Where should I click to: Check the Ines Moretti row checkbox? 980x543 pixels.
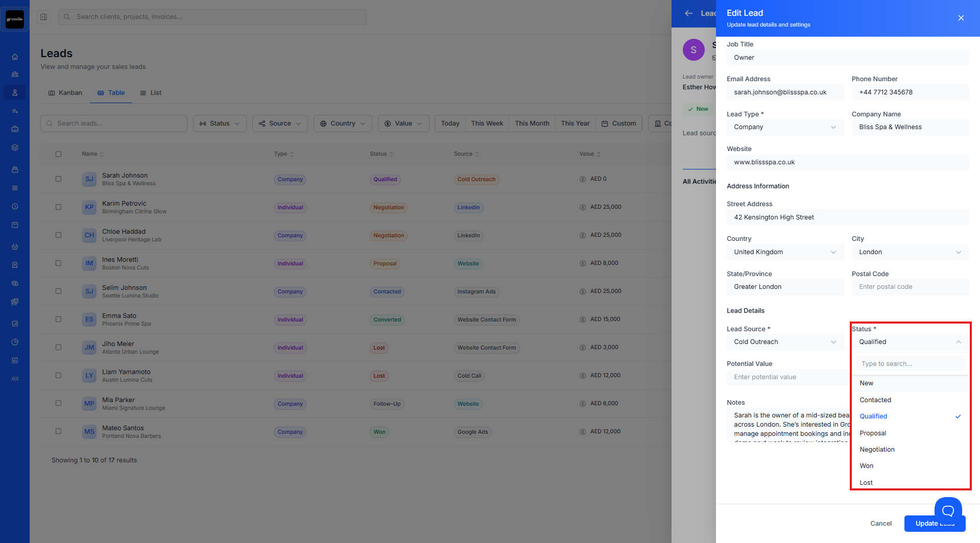coord(58,263)
